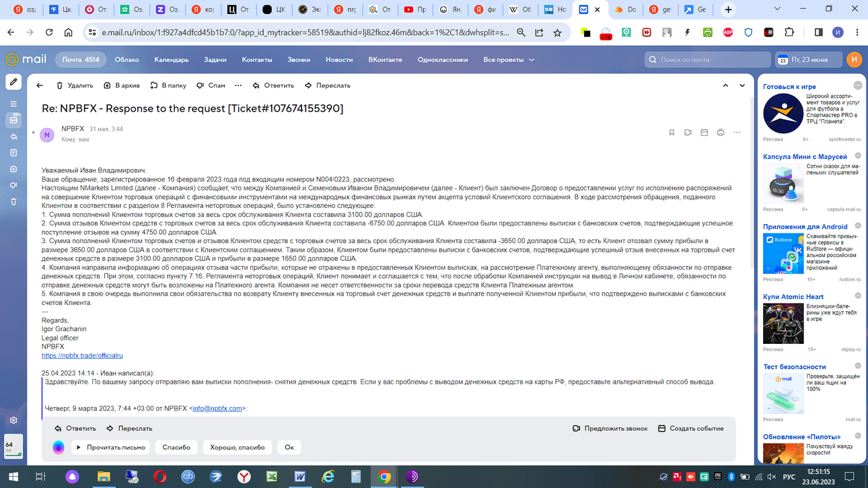Screen dimensions: 868x488
Task: Open Word from the Windows taskbar
Action: tap(299, 477)
